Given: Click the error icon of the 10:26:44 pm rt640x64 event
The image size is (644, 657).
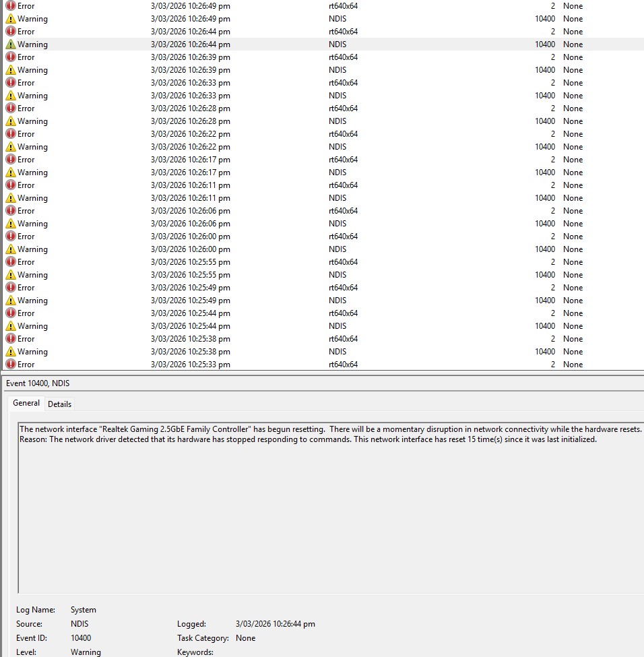Looking at the screenshot, I should click(11, 32).
